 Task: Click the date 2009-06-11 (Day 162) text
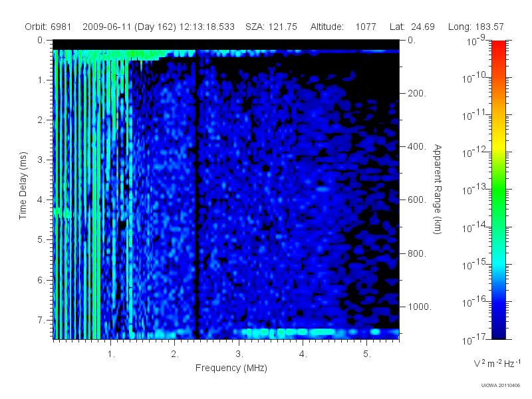pos(129,27)
